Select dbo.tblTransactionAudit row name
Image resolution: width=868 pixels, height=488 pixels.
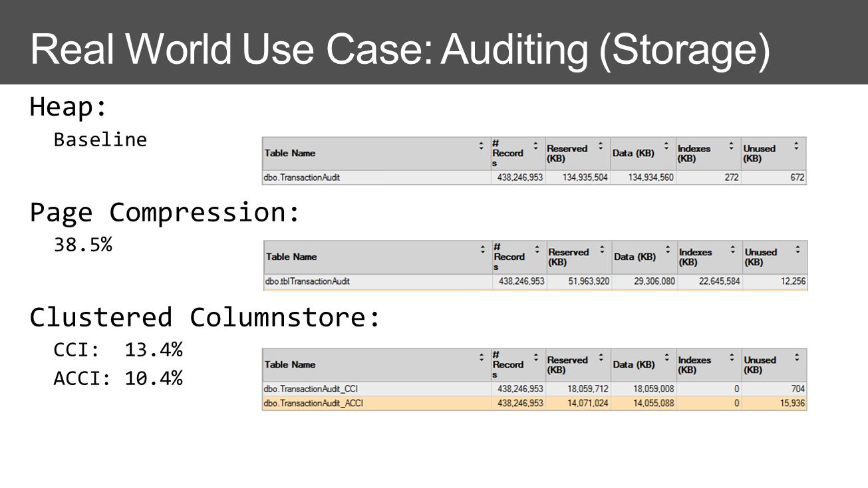308,281
